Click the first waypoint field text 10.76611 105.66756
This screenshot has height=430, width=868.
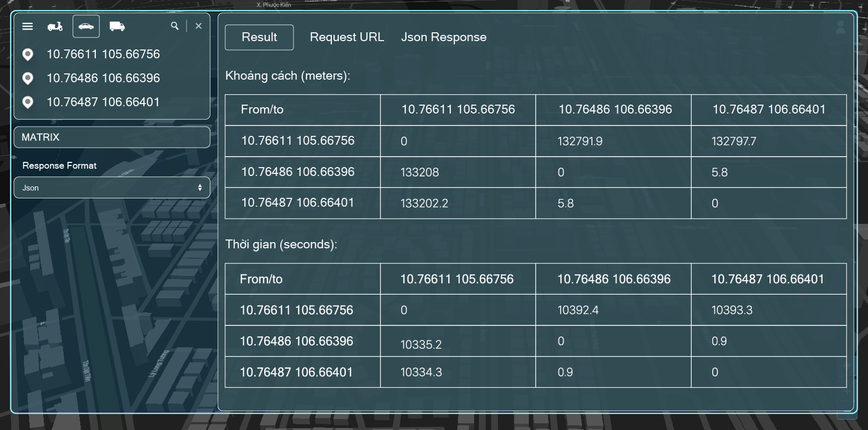click(x=103, y=54)
